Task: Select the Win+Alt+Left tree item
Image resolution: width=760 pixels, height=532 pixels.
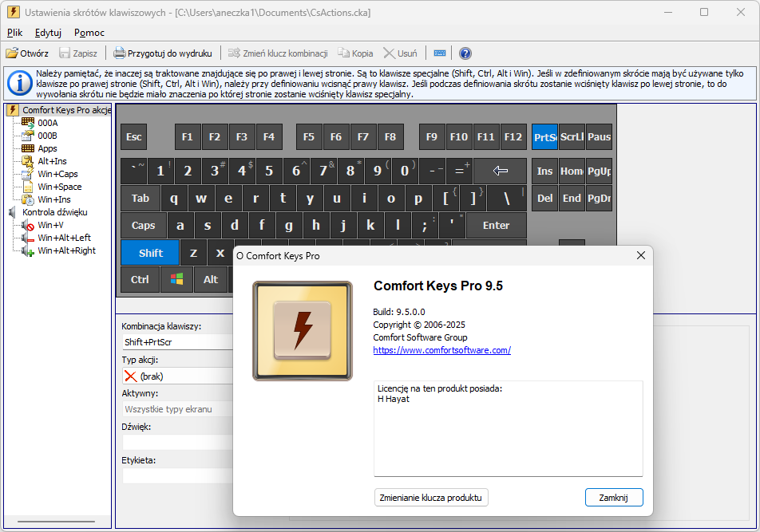Action: (65, 238)
